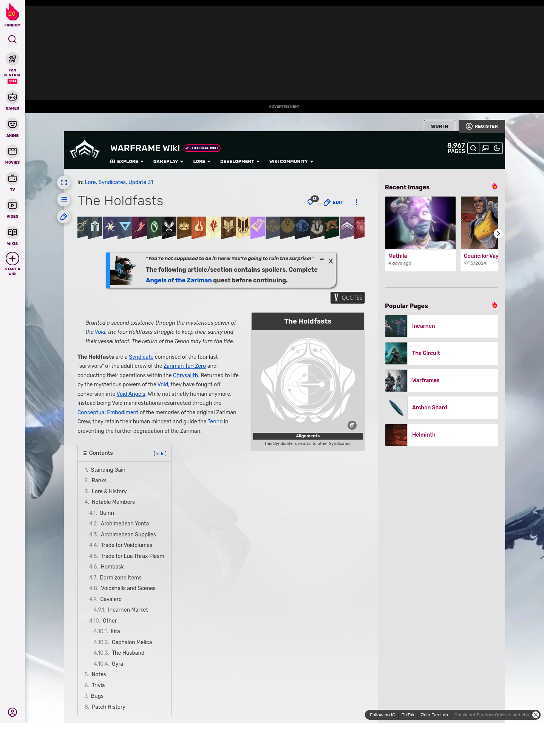The width and height of the screenshot is (544, 756).
Task: Go to the Games section icon
Action: 12,97
